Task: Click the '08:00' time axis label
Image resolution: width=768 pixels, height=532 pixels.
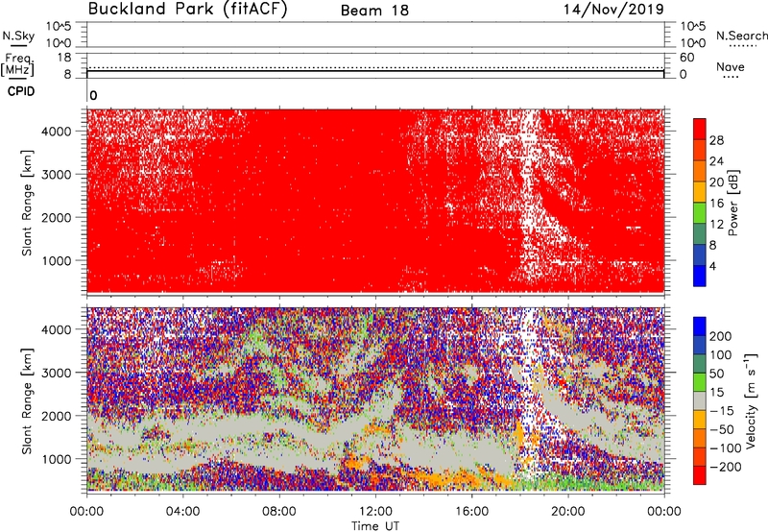Action: [x=279, y=512]
